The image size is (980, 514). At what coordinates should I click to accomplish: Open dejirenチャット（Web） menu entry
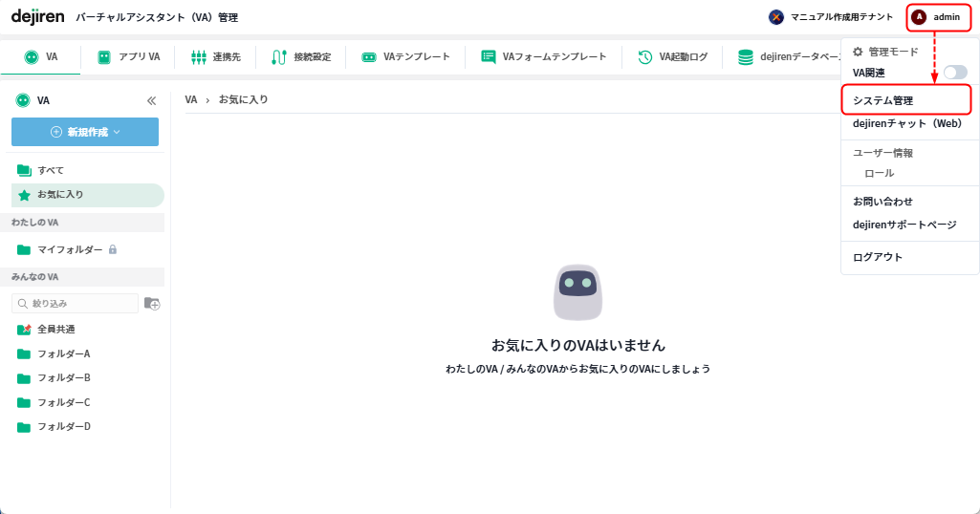(906, 123)
